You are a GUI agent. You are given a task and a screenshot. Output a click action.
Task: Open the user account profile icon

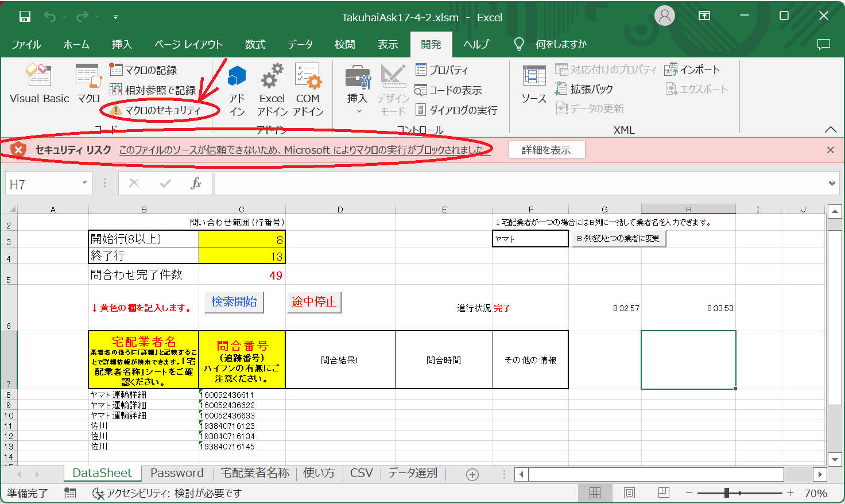pyautogui.click(x=665, y=16)
